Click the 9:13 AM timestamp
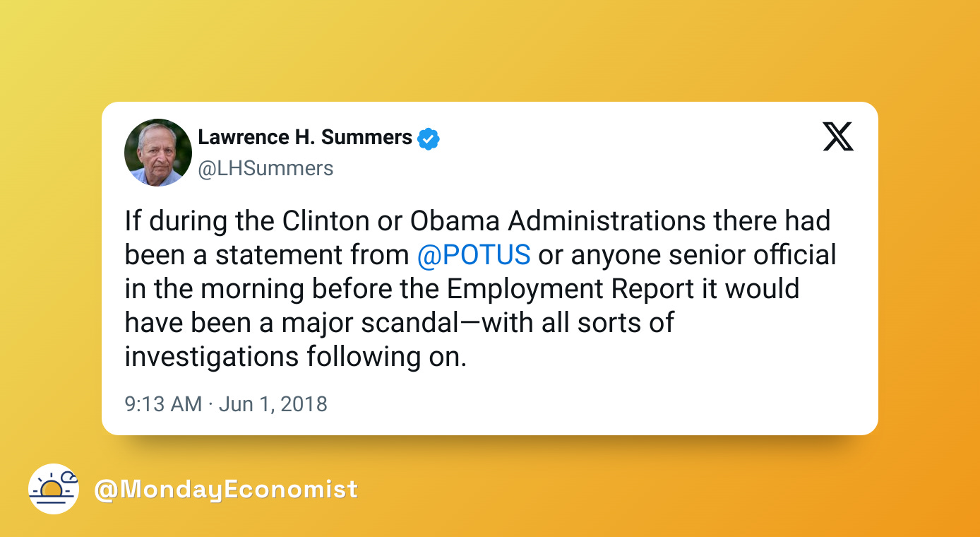The image size is (980, 537). point(163,404)
